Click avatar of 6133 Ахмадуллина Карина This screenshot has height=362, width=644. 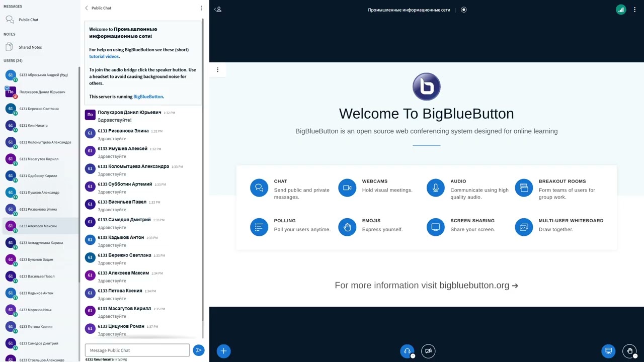point(11,243)
